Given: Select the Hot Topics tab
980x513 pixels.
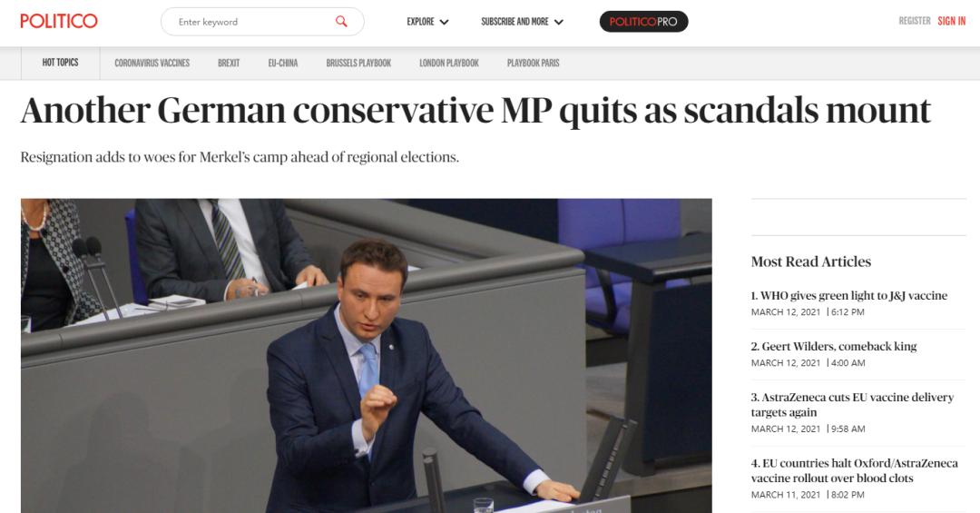Looking at the screenshot, I should pyautogui.click(x=60, y=63).
